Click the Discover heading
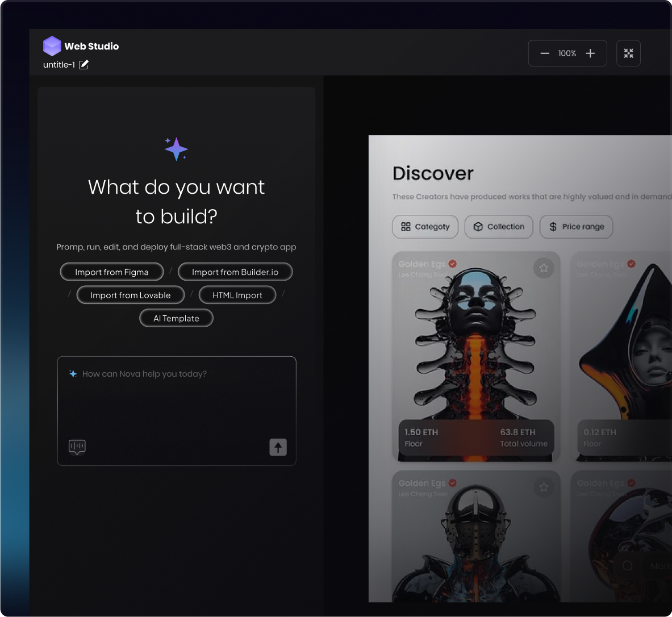Image resolution: width=672 pixels, height=617 pixels. pyautogui.click(x=433, y=173)
